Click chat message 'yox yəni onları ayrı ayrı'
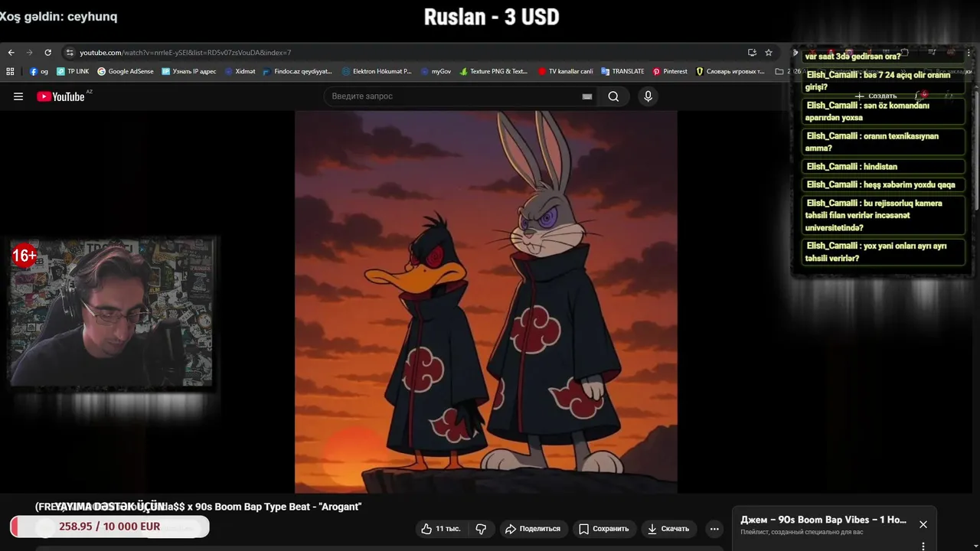Viewport: 980px width, 551px height. pyautogui.click(x=884, y=252)
